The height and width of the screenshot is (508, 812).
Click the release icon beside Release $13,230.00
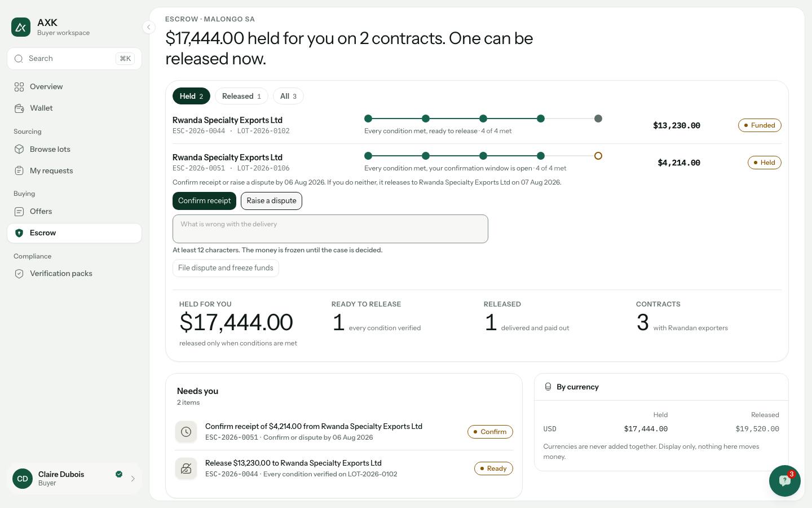click(186, 468)
